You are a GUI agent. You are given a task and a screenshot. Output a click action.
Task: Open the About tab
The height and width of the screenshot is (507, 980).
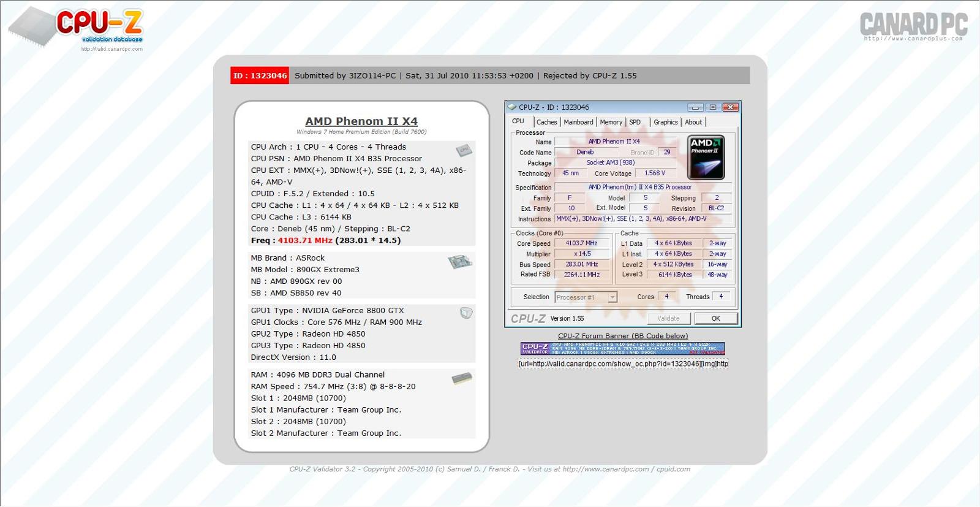click(693, 122)
